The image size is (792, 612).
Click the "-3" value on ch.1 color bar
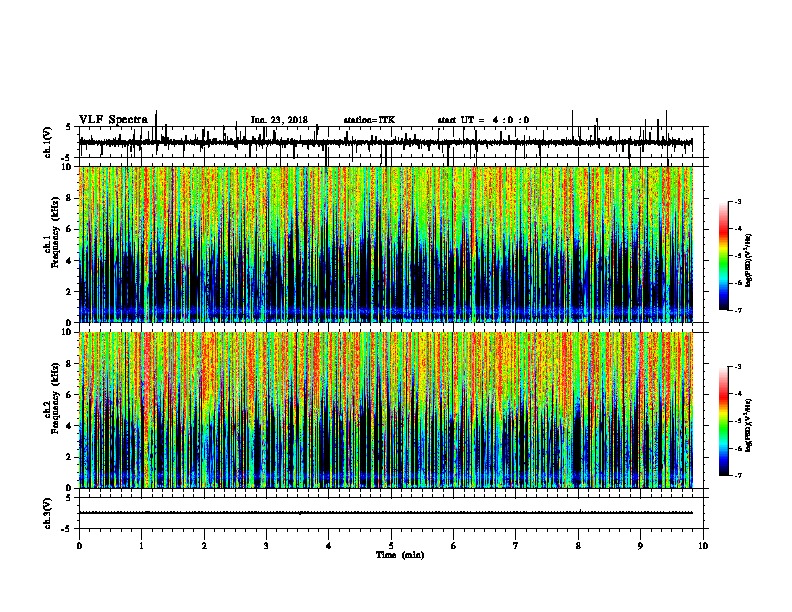pyautogui.click(x=737, y=201)
